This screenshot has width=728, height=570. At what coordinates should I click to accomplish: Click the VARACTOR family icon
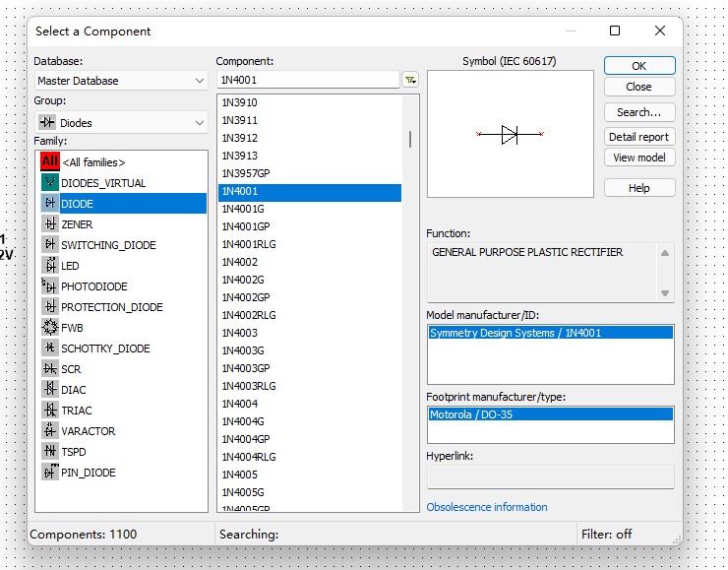pyautogui.click(x=49, y=430)
